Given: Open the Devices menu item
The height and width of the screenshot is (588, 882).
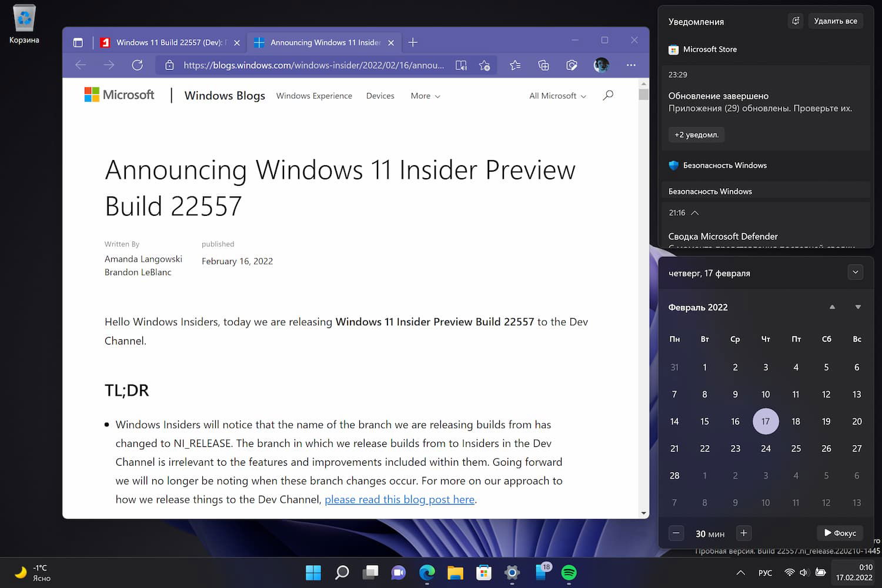Looking at the screenshot, I should click(380, 96).
